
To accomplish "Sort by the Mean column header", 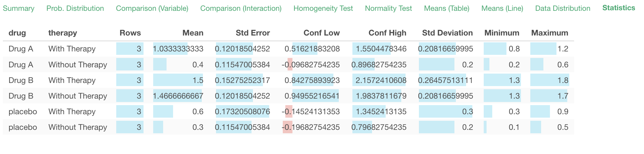I will pos(193,33).
